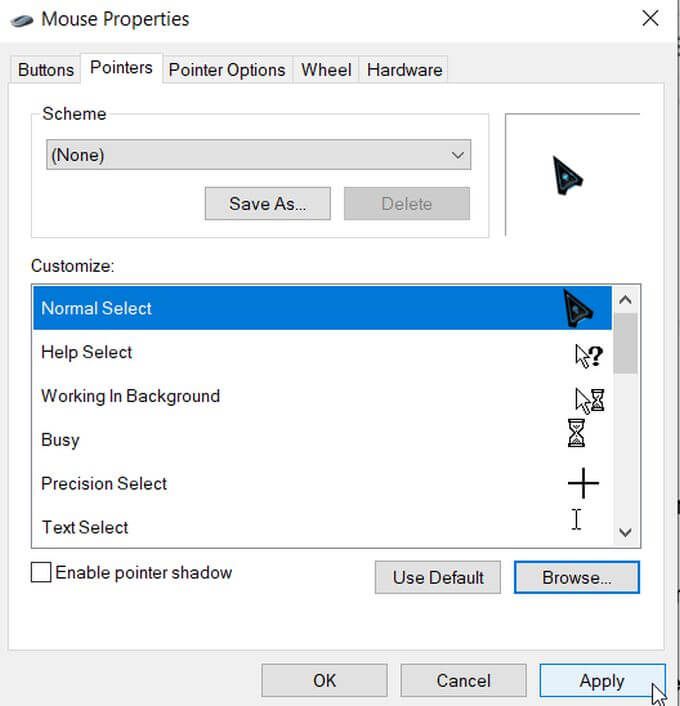Click the Customize list scroll-down arrow

coord(625,533)
